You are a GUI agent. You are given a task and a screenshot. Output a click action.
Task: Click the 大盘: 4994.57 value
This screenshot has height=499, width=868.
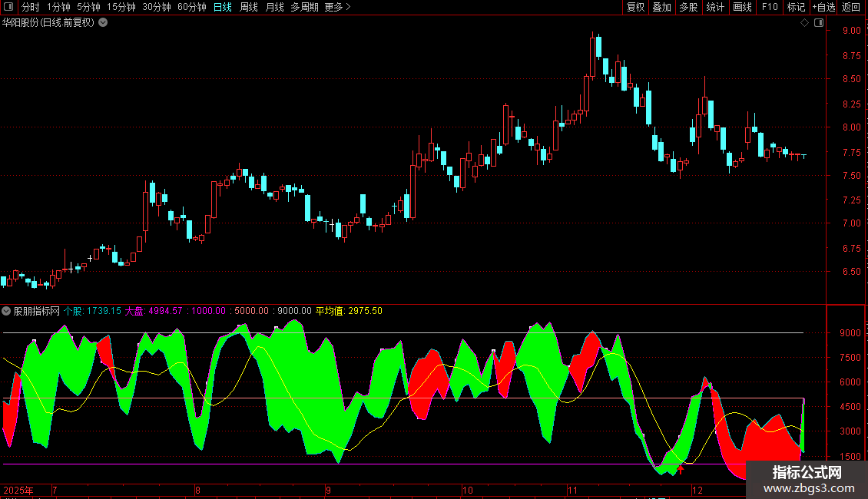point(154,311)
